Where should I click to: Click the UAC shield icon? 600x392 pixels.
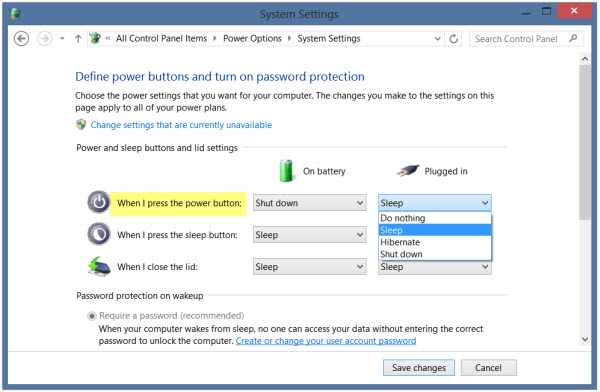click(x=81, y=124)
